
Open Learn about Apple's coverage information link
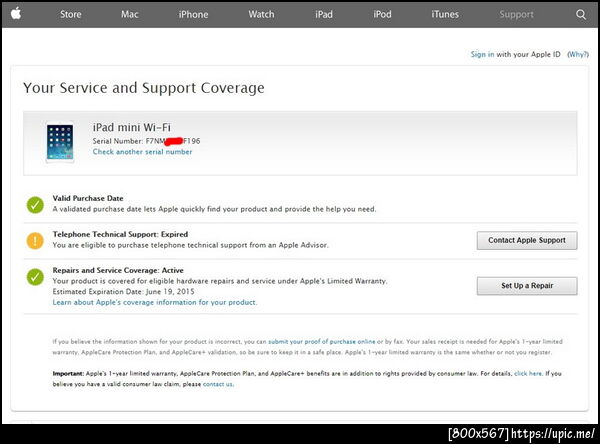pyautogui.click(x=155, y=302)
